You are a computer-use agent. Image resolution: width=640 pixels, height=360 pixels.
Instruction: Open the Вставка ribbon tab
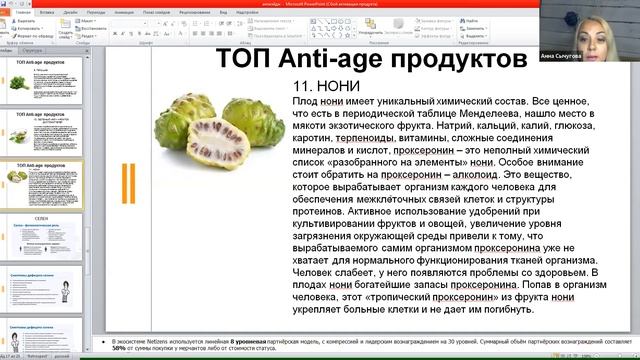(47, 13)
